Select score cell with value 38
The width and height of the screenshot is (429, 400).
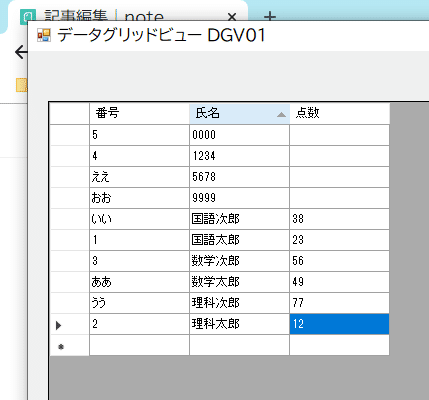tap(339, 219)
